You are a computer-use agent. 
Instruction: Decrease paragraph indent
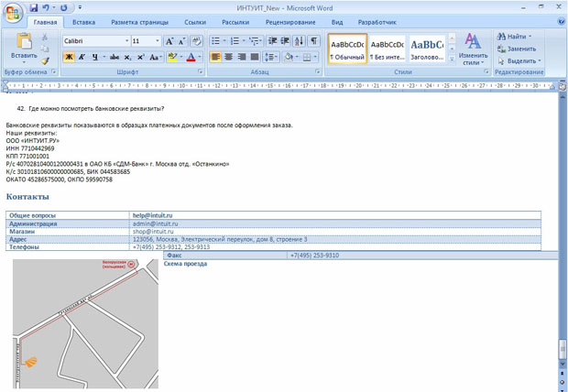click(x=272, y=41)
